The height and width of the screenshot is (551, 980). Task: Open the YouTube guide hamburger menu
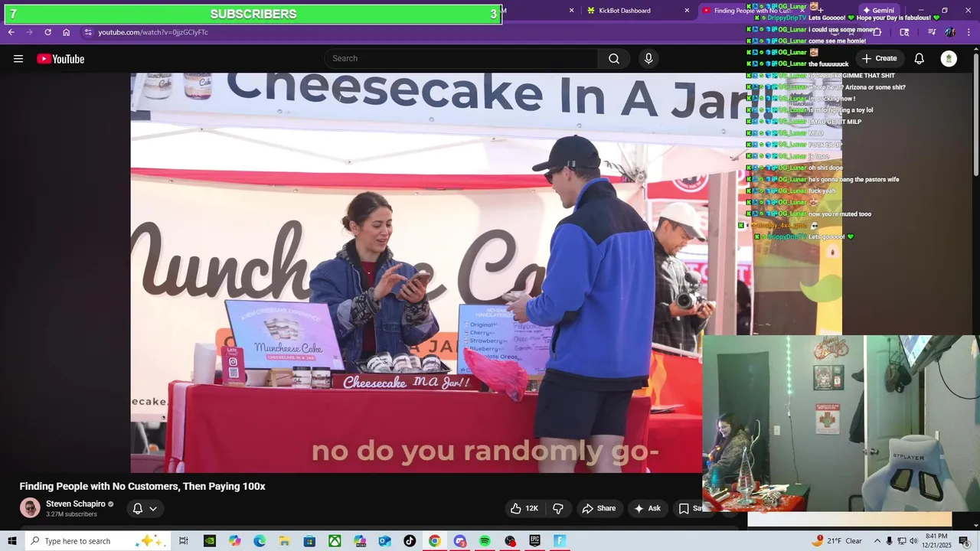(x=18, y=59)
